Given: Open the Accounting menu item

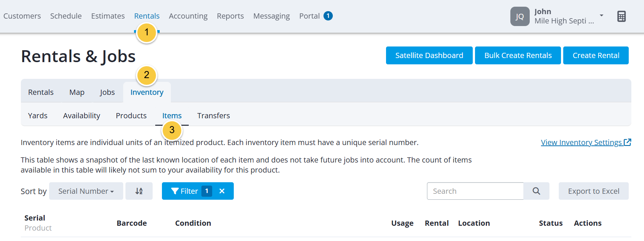Looking at the screenshot, I should tap(188, 16).
